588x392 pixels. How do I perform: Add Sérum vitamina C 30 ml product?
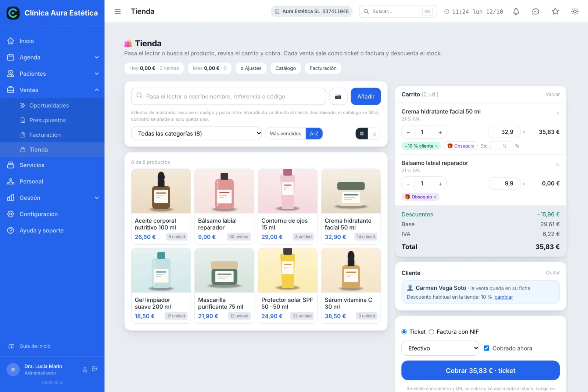pyautogui.click(x=351, y=285)
